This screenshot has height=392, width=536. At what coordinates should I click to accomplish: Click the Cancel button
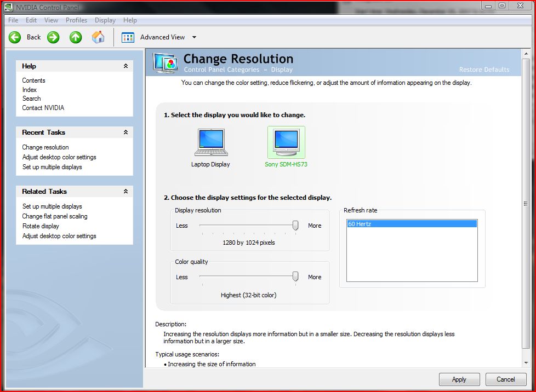tap(505, 379)
